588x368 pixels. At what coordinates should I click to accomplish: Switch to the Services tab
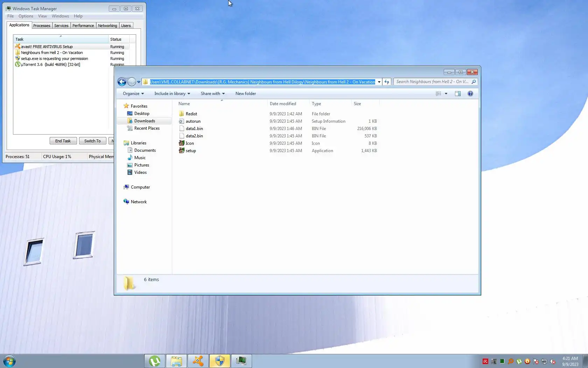point(61,26)
